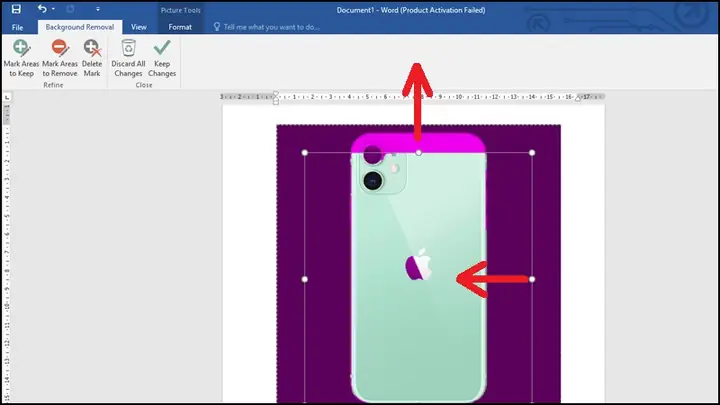Save the document via the floppy icon
The image size is (720, 405).
tap(16, 9)
